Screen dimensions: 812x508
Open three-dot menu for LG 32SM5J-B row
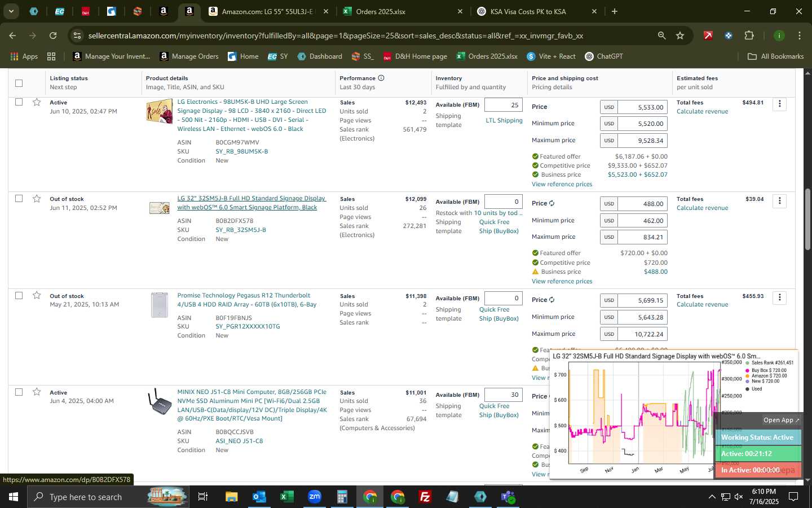coord(779,200)
